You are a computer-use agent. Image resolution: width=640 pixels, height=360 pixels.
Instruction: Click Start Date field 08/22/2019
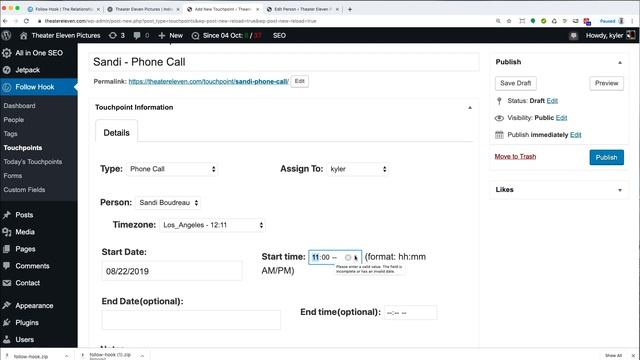coord(172,271)
